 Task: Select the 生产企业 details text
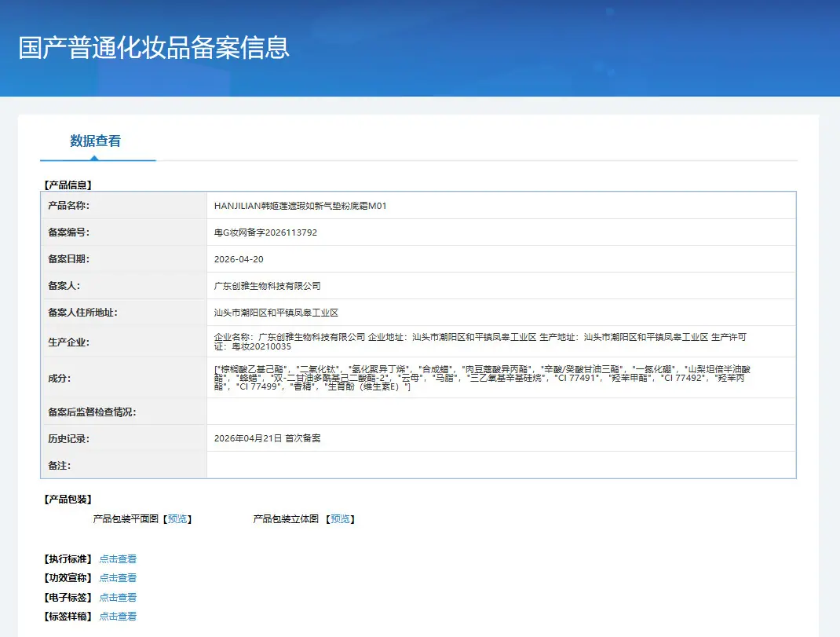[480, 342]
